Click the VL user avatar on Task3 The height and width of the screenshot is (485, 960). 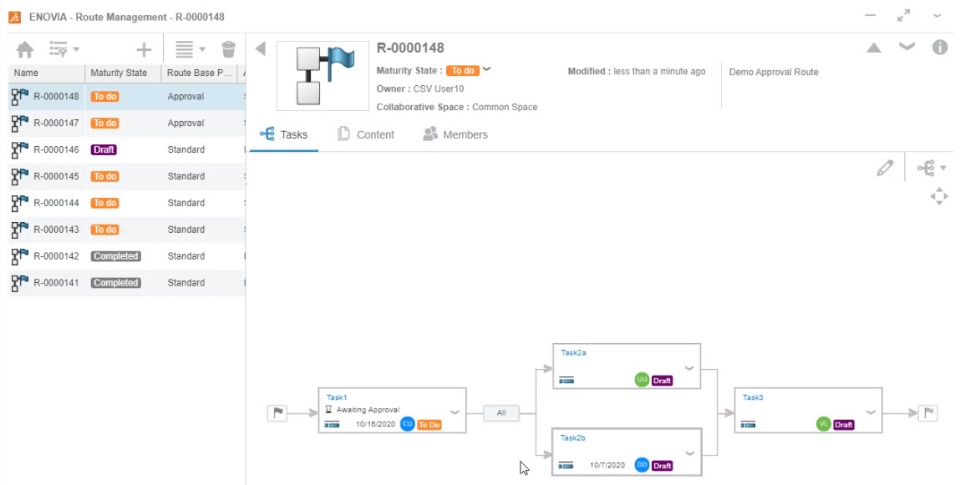[824, 424]
